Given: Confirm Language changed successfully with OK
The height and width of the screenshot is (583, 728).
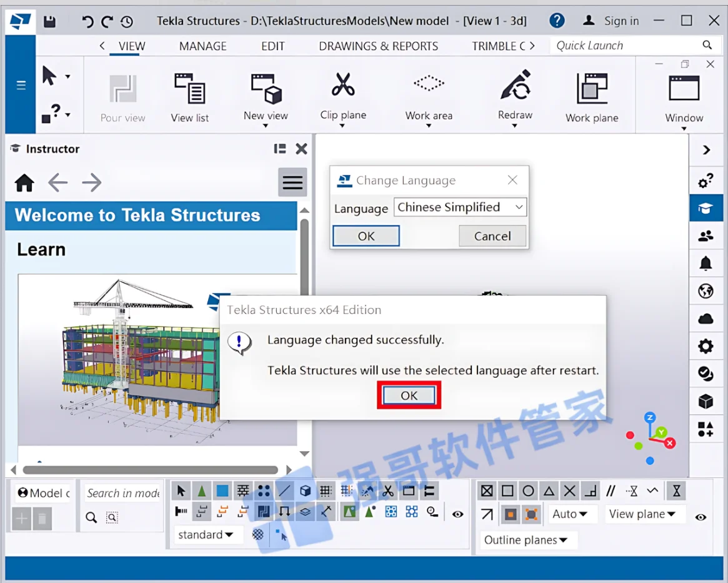Looking at the screenshot, I should pos(409,396).
